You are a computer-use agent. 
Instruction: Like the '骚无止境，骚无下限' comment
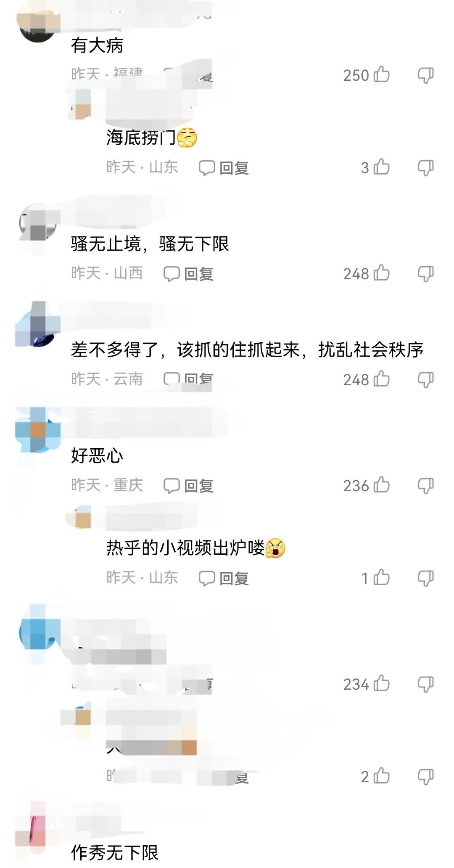point(382,273)
